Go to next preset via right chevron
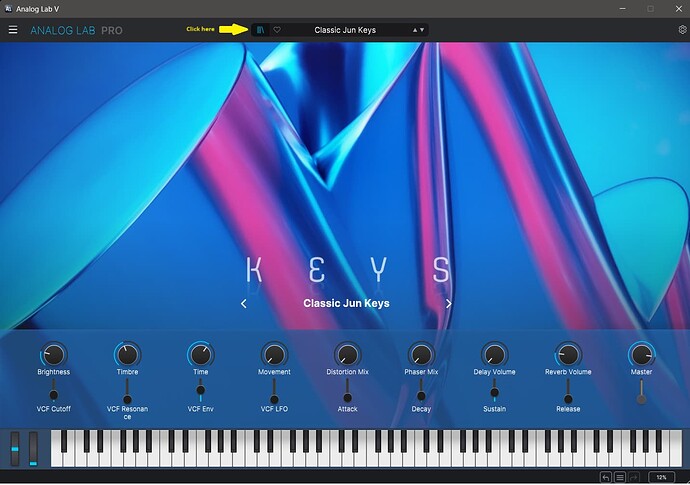 point(448,304)
